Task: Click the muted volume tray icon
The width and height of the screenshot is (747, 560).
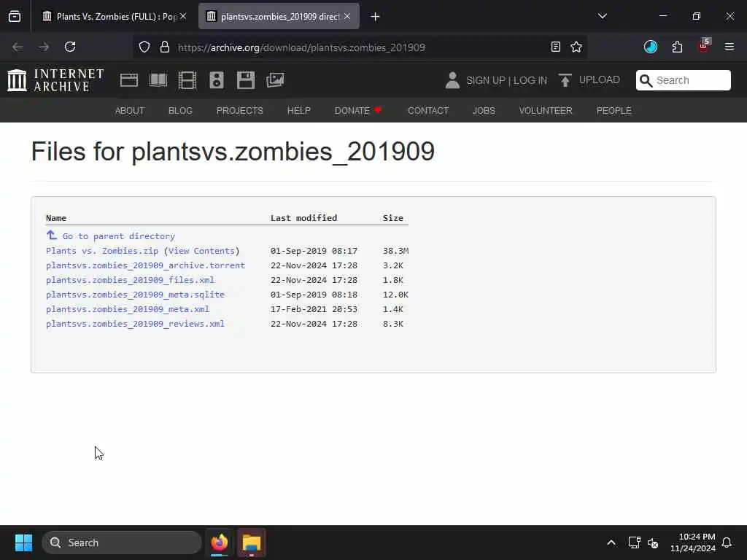Action: (x=653, y=542)
